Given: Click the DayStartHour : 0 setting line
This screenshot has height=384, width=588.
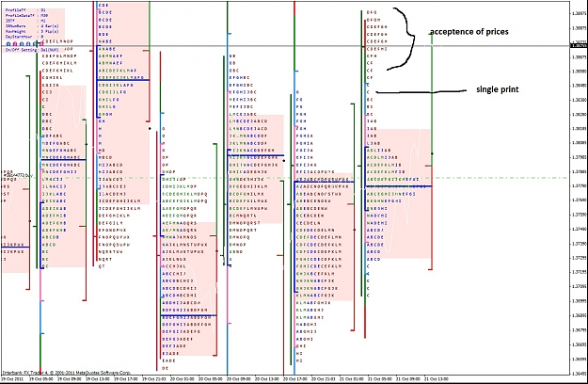Looking at the screenshot, I should point(24,37).
